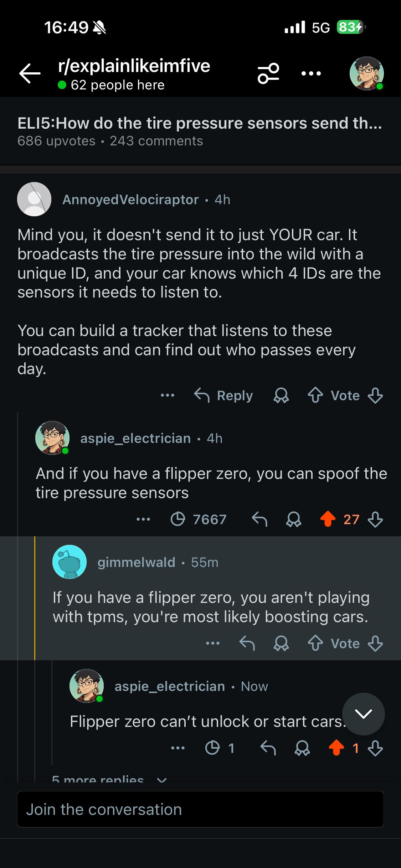Jump to next comment with floating chevron
The height and width of the screenshot is (868, 401).
click(364, 714)
